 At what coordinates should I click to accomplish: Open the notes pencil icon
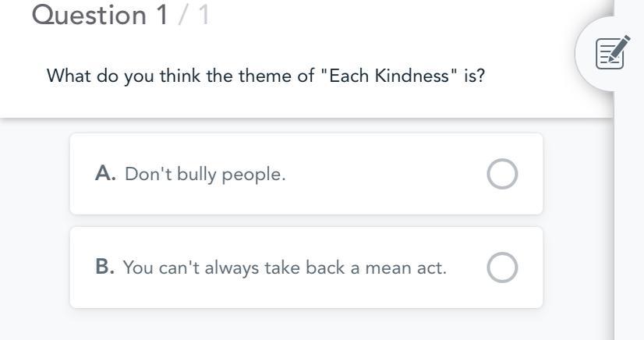click(612, 53)
